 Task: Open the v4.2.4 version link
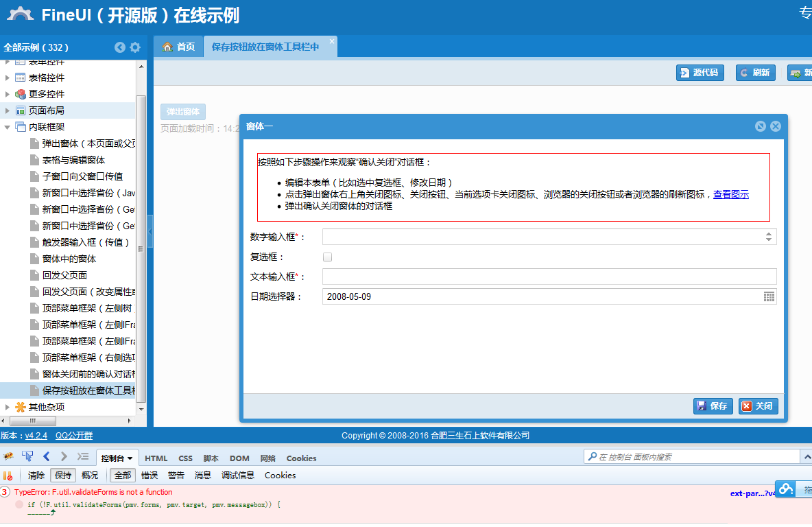(x=36, y=436)
